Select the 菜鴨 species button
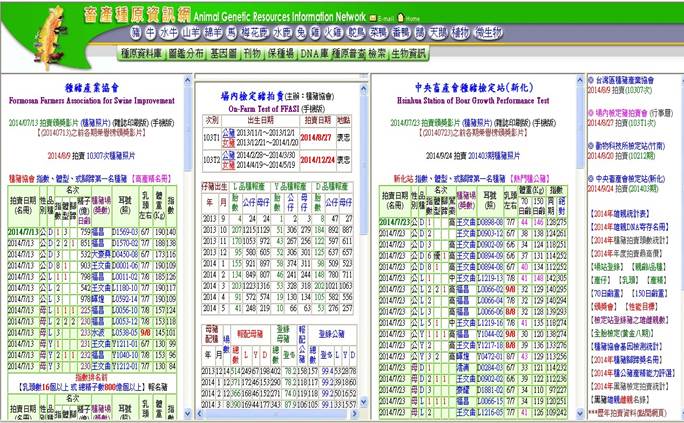 pyautogui.click(x=378, y=33)
